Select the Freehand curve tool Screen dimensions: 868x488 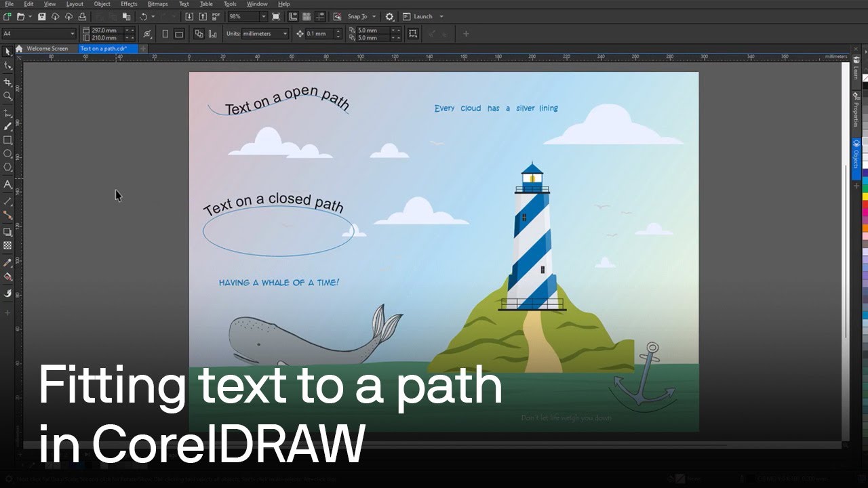tap(7, 113)
